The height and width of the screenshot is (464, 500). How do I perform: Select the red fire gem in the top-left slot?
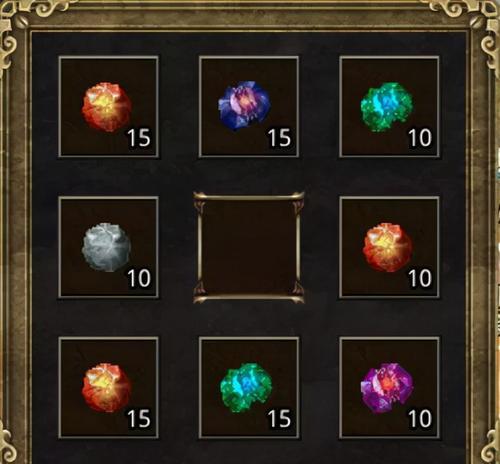(x=107, y=107)
